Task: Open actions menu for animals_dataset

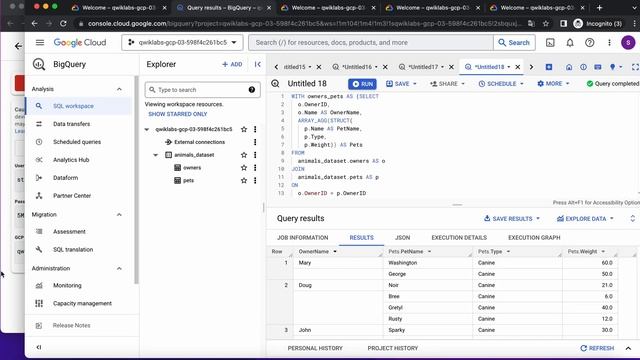Action: (255, 155)
